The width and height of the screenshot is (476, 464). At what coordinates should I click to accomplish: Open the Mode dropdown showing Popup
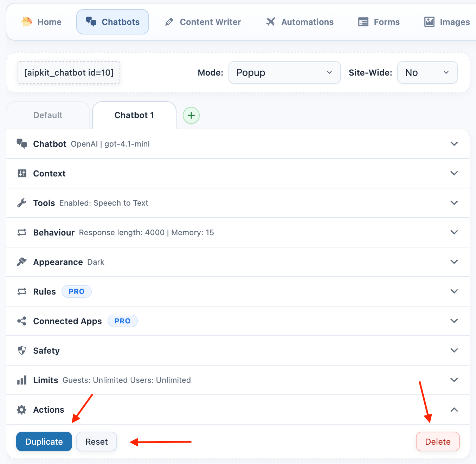(284, 72)
